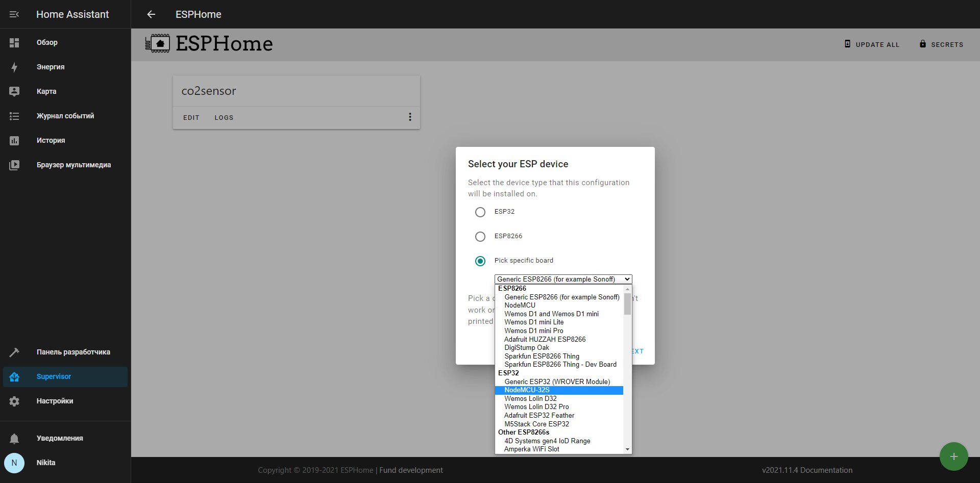Collapse the Home Assistant sidebar menu icon
Viewport: 980px width, 483px height.
tap(14, 14)
